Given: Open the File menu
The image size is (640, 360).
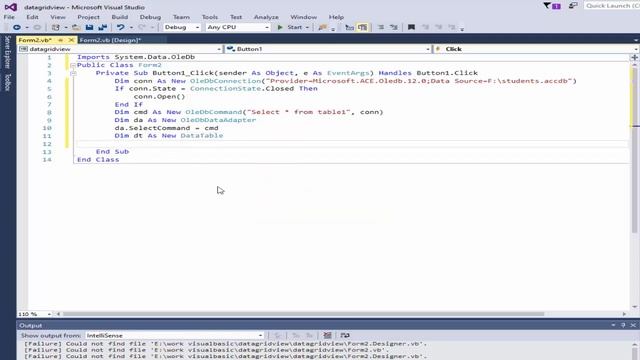Looking at the screenshot, I should coord(9,17).
